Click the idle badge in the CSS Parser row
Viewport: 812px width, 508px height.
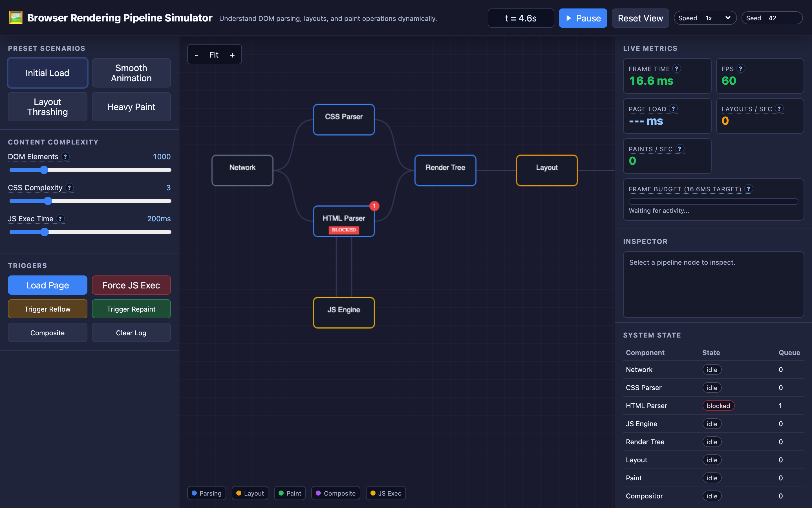click(712, 388)
